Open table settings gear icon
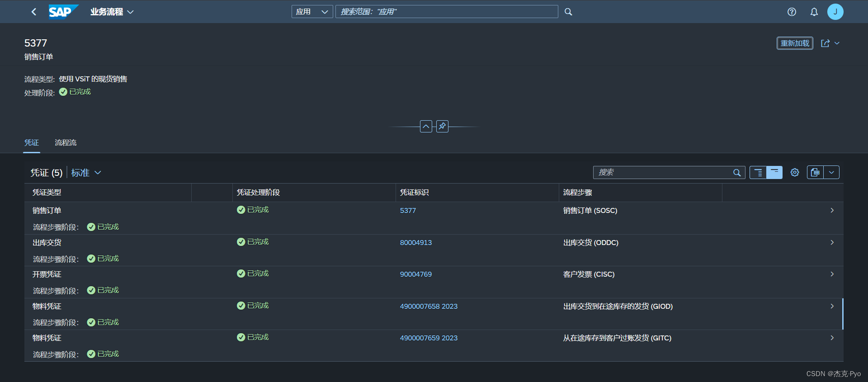The image size is (868, 382). coord(795,172)
